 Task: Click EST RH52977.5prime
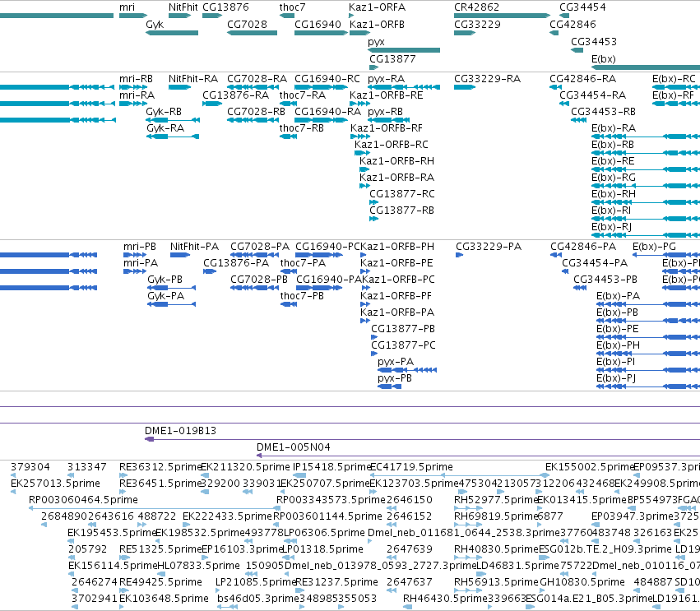[494, 500]
